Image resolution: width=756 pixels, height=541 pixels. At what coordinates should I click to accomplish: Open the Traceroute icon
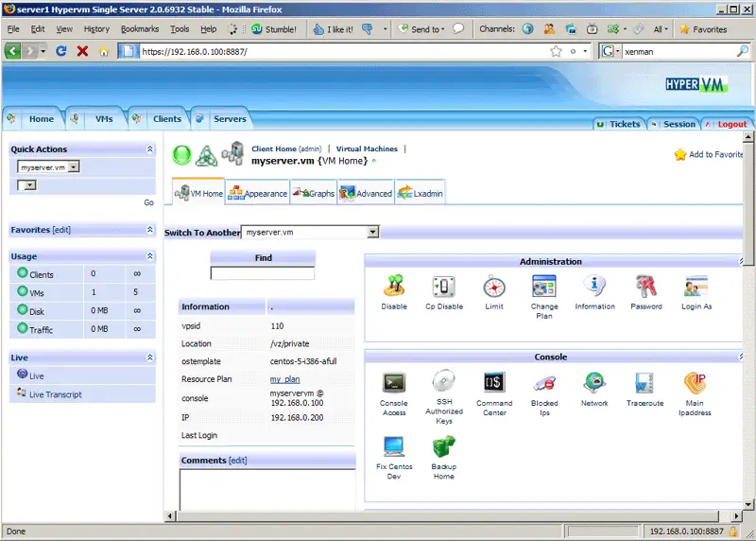(x=644, y=383)
